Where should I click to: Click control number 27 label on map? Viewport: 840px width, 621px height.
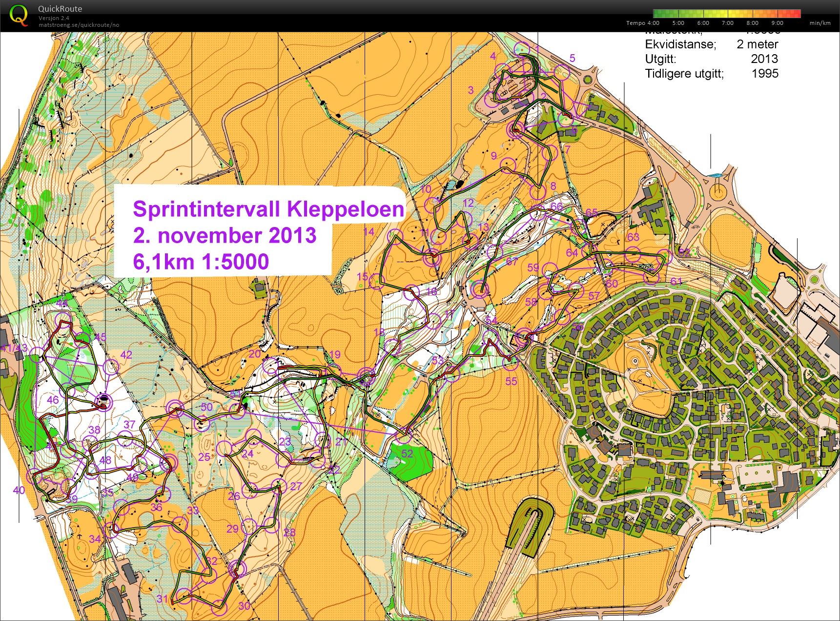pos(296,486)
